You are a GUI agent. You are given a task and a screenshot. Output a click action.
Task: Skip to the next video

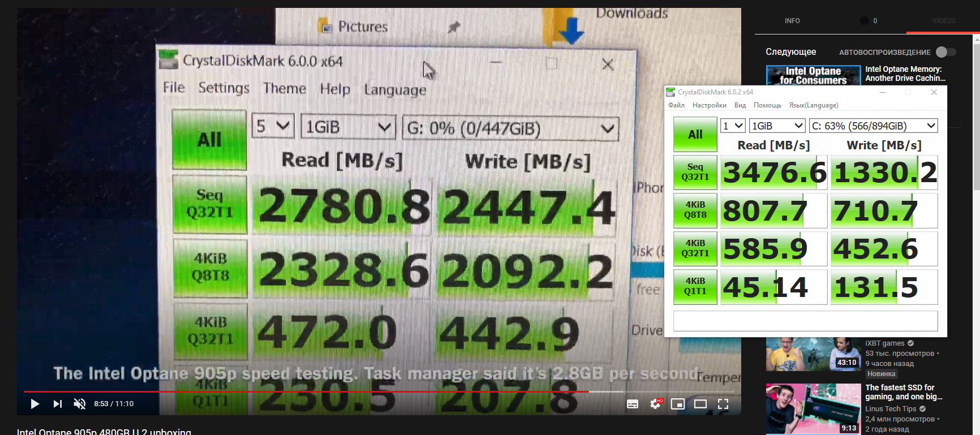[57, 404]
